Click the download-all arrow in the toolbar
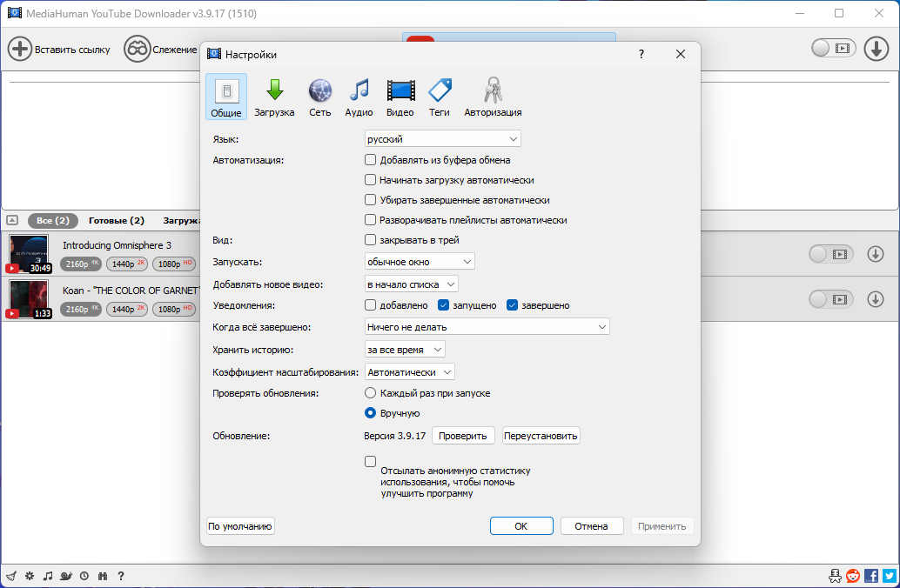The image size is (900, 588). point(876,49)
